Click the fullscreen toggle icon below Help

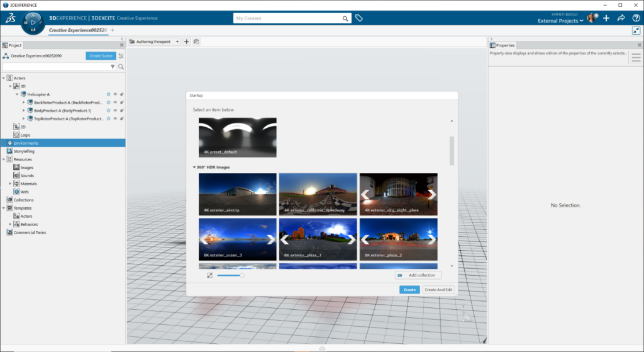[636, 30]
